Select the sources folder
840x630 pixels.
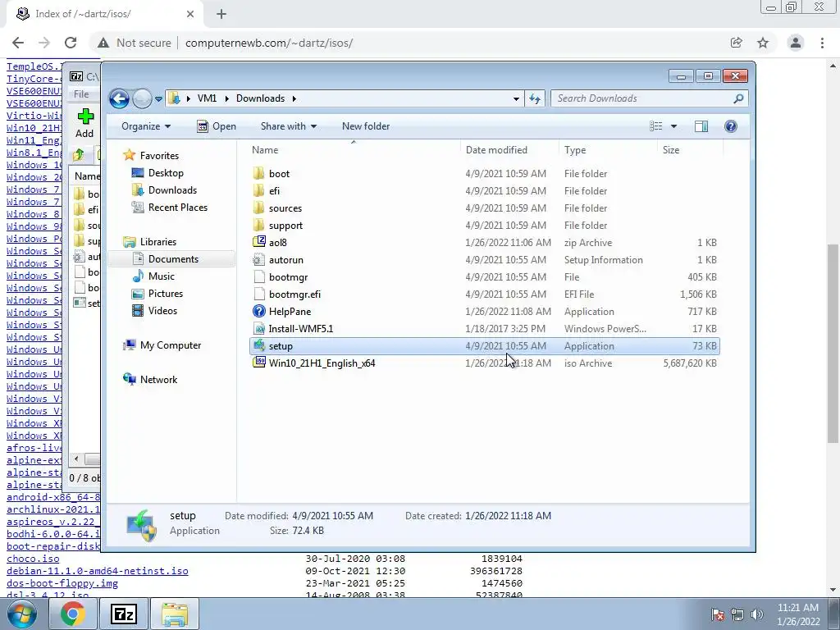(x=484, y=208)
